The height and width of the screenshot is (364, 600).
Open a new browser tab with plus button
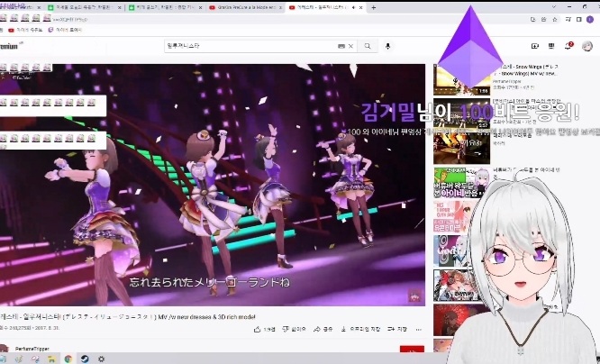[373, 7]
